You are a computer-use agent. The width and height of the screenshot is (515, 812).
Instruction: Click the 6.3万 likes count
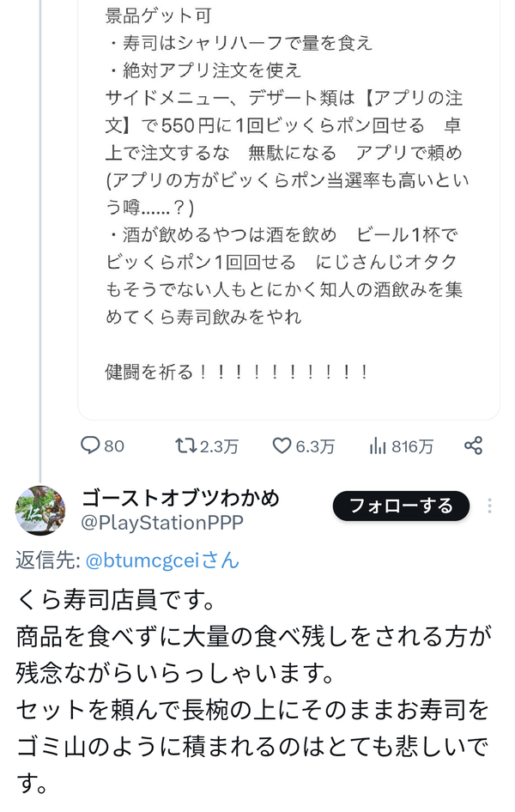[315, 445]
